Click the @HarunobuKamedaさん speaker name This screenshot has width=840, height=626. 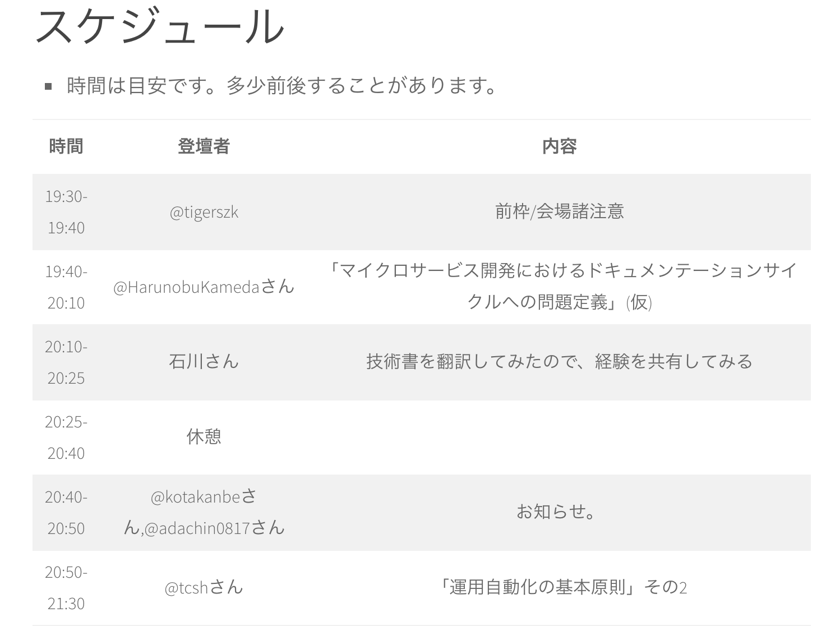point(204,287)
